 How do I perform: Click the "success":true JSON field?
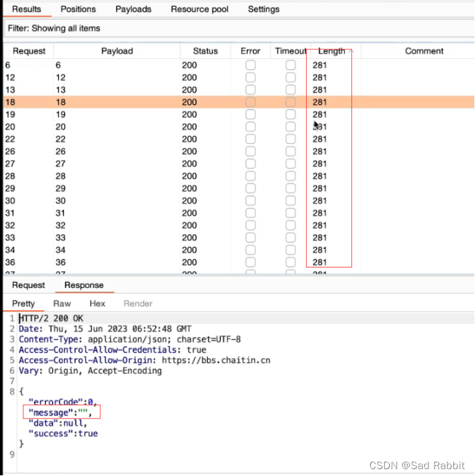coord(63,433)
